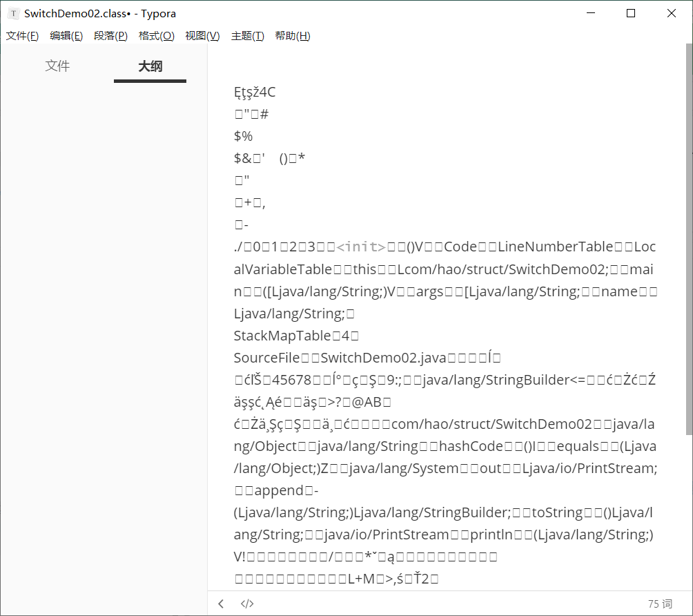Screen dimensions: 693x616
Task: Place cursor on StackMapTable line
Action: coord(296,336)
